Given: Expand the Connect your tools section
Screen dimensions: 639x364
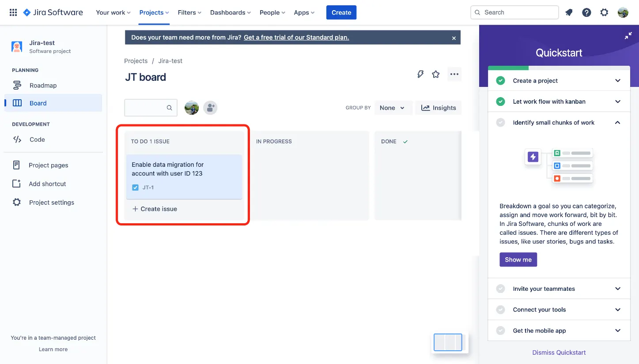Looking at the screenshot, I should click(x=617, y=310).
